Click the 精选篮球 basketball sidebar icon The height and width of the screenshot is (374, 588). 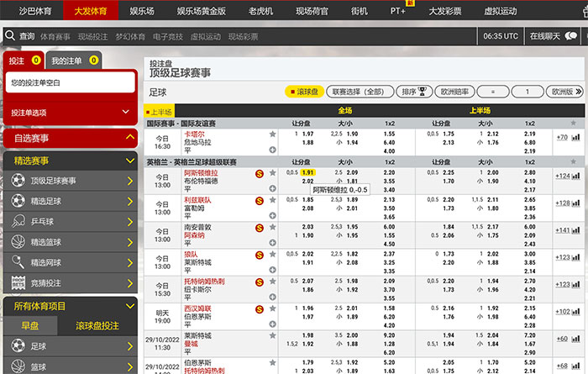tap(18, 242)
